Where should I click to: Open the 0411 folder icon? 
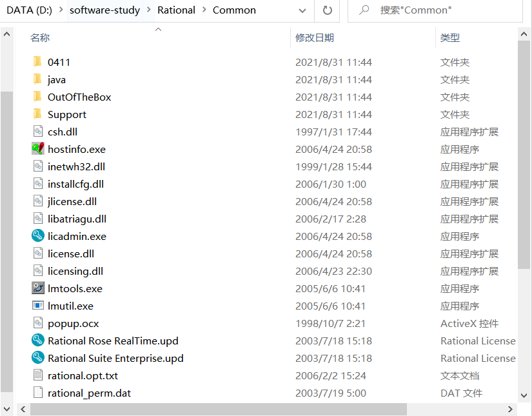tap(37, 62)
